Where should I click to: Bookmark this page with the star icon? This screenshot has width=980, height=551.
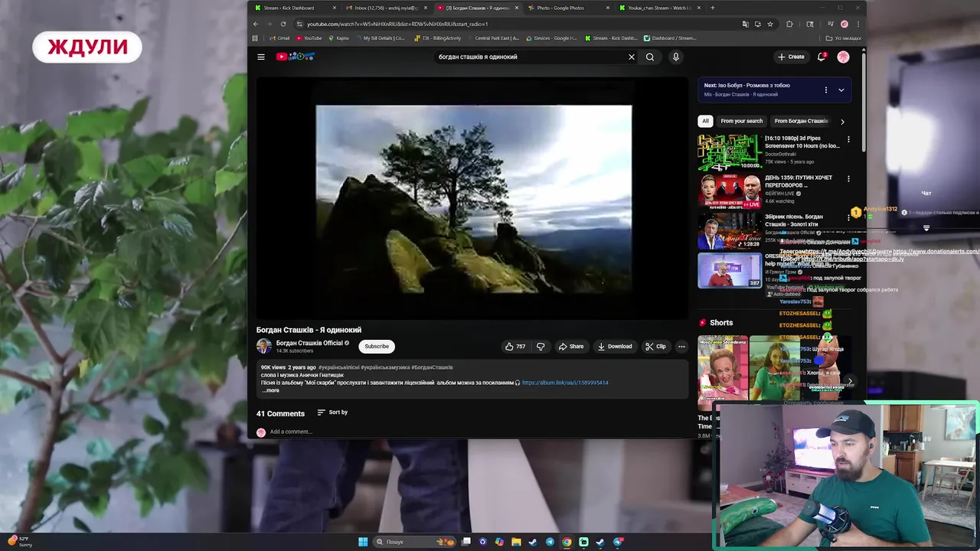(770, 24)
